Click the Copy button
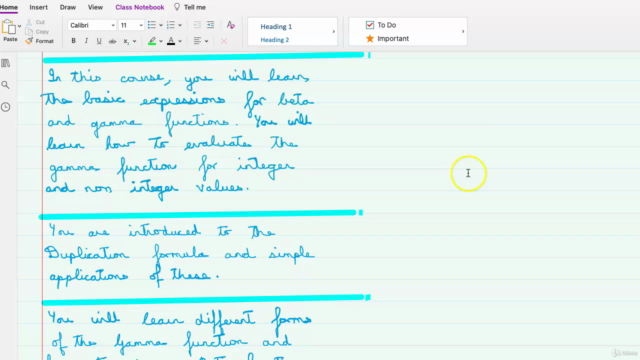The width and height of the screenshot is (640, 360). pyautogui.click(x=37, y=31)
